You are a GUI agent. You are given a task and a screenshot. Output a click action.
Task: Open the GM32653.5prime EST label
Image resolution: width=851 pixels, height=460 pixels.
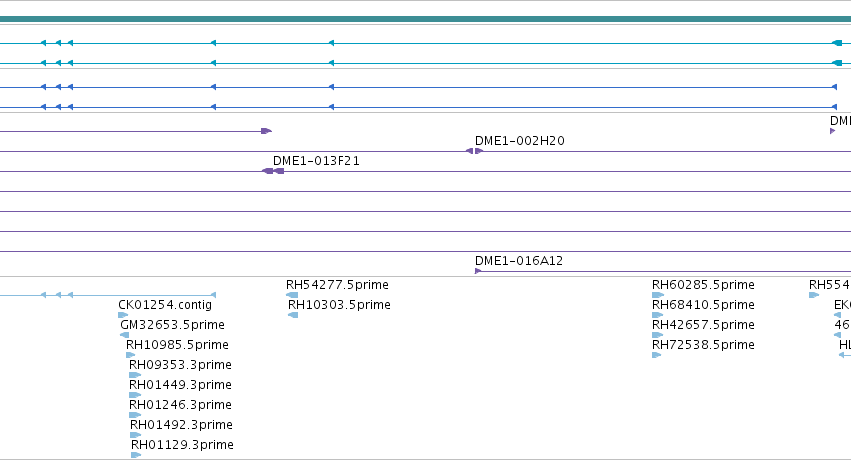point(172,325)
